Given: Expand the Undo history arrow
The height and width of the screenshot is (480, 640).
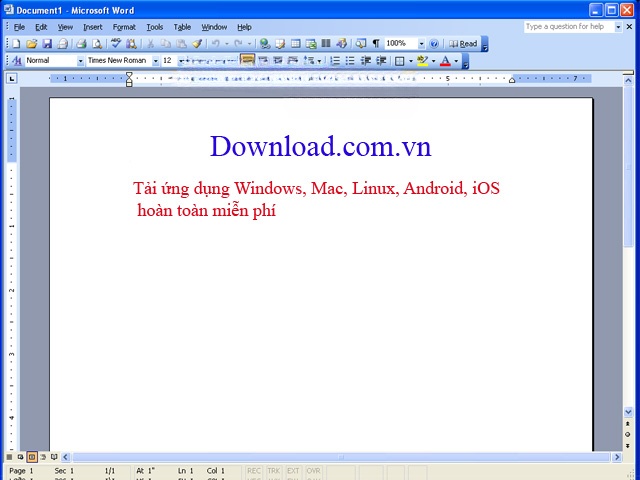Looking at the screenshot, I should tap(227, 44).
